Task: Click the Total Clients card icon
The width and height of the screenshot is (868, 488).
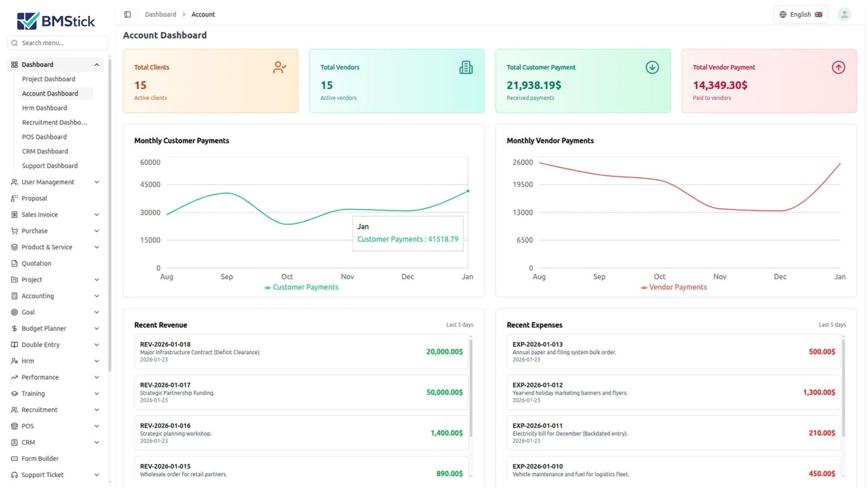Action: click(x=279, y=67)
